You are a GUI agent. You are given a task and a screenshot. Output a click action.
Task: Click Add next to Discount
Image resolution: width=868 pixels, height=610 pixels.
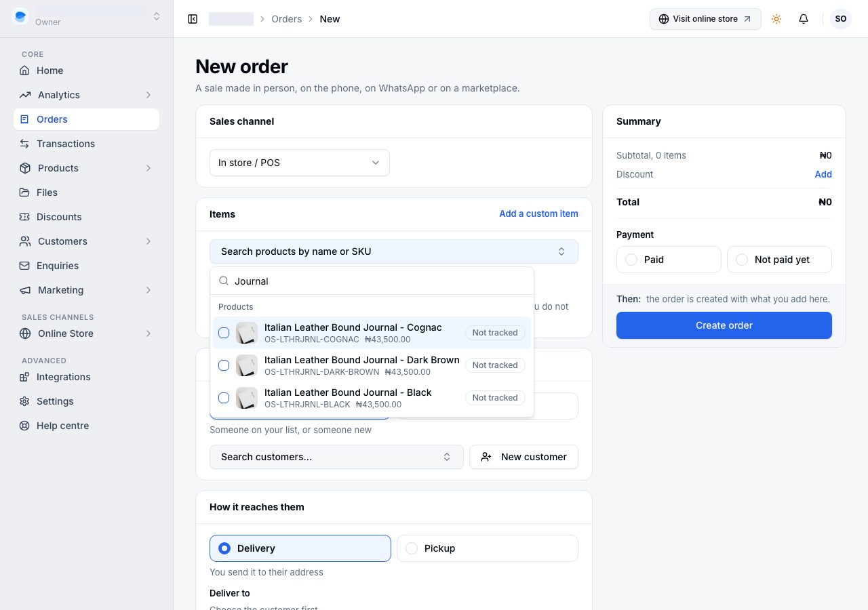click(823, 174)
